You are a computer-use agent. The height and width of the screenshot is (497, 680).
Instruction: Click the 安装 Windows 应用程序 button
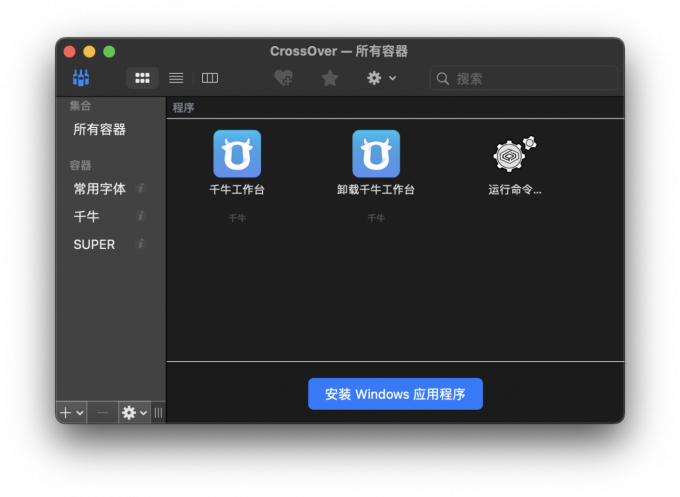[395, 394]
